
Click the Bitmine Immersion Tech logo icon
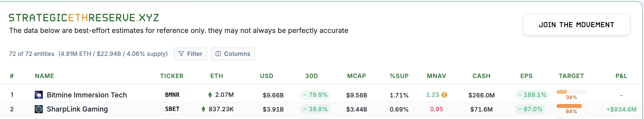click(x=39, y=95)
